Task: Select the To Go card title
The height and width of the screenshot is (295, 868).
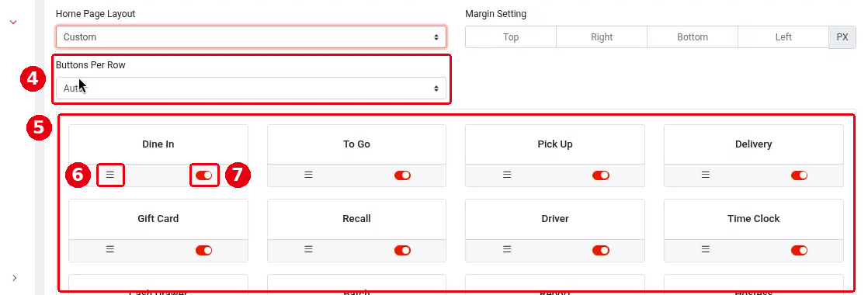Action: (356, 144)
